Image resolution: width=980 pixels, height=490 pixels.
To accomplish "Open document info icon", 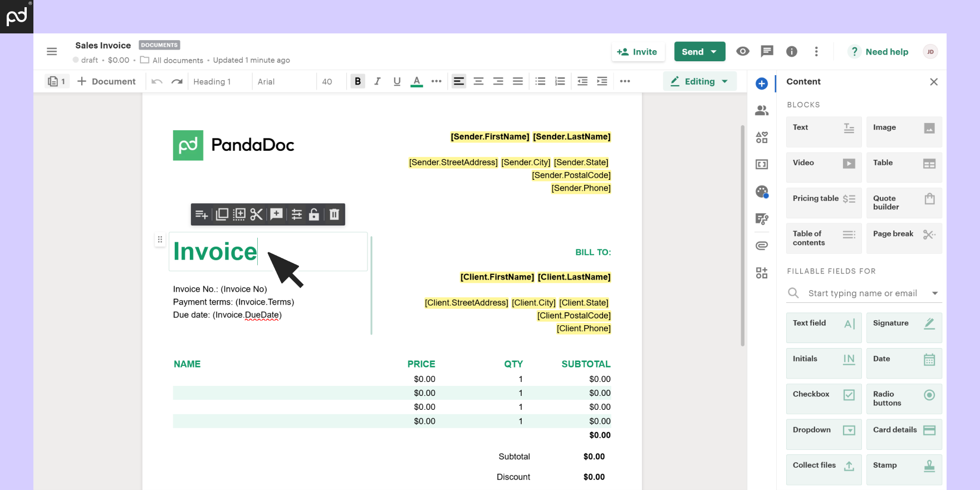I will [792, 51].
